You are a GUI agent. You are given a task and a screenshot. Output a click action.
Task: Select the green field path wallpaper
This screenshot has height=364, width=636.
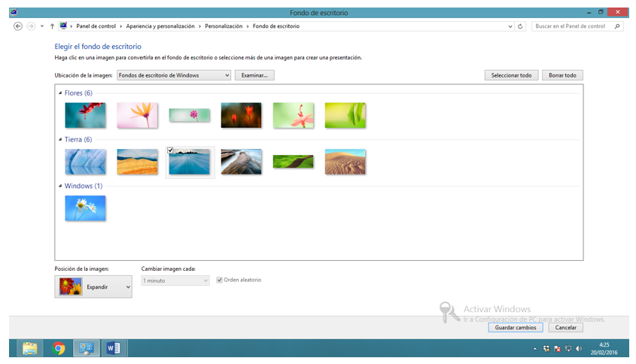(x=294, y=162)
